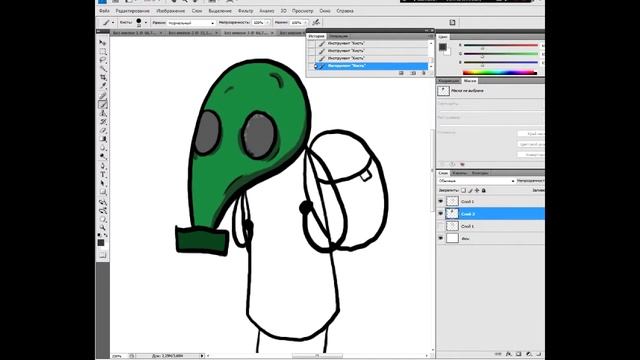Open the Фильтр menu
Image resolution: width=640 pixels, height=360 pixels.
point(245,11)
